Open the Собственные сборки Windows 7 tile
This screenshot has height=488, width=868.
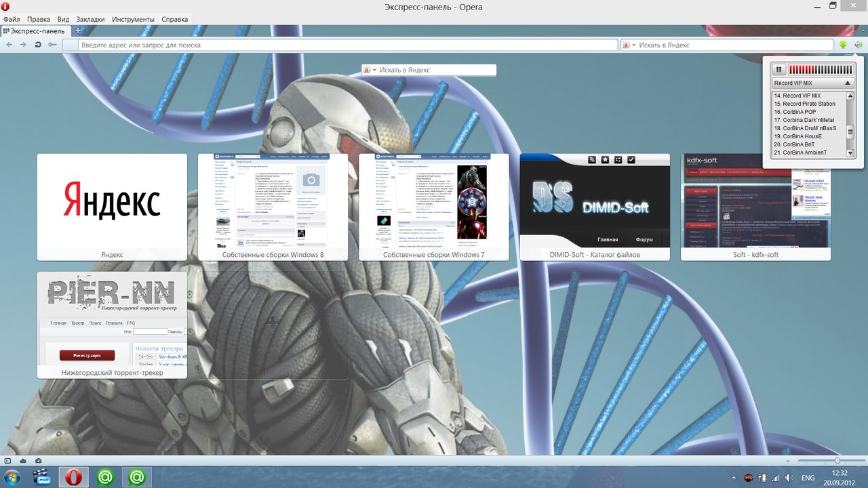pyautogui.click(x=434, y=207)
